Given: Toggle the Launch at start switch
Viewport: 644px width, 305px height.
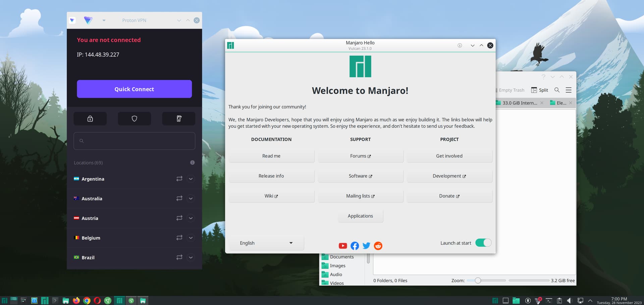Looking at the screenshot, I should 483,243.
